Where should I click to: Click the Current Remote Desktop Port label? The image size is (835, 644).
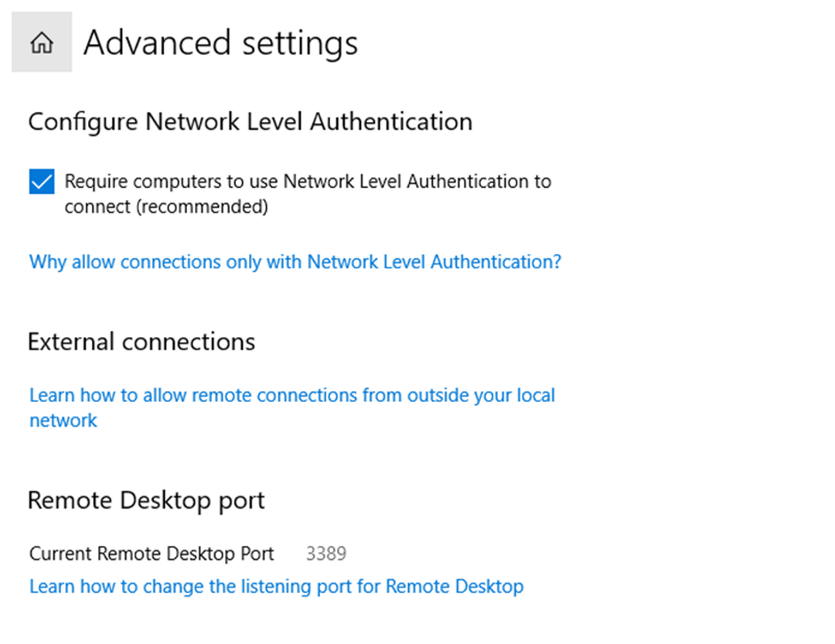click(152, 553)
